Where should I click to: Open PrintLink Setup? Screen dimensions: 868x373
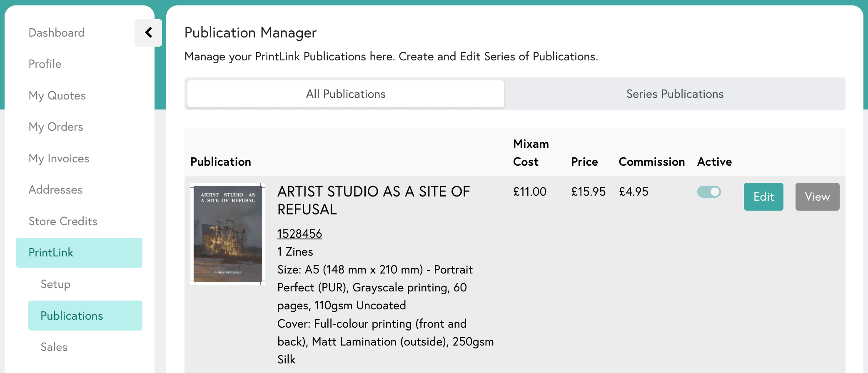coord(55,284)
